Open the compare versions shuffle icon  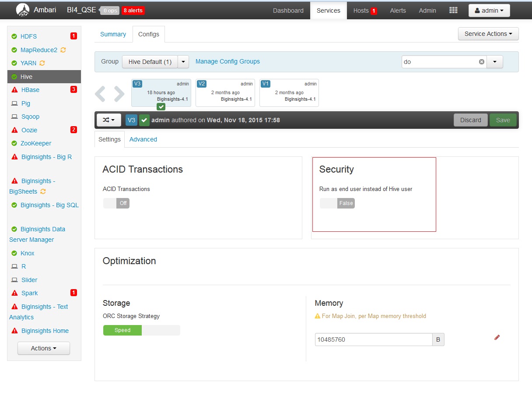coord(108,120)
